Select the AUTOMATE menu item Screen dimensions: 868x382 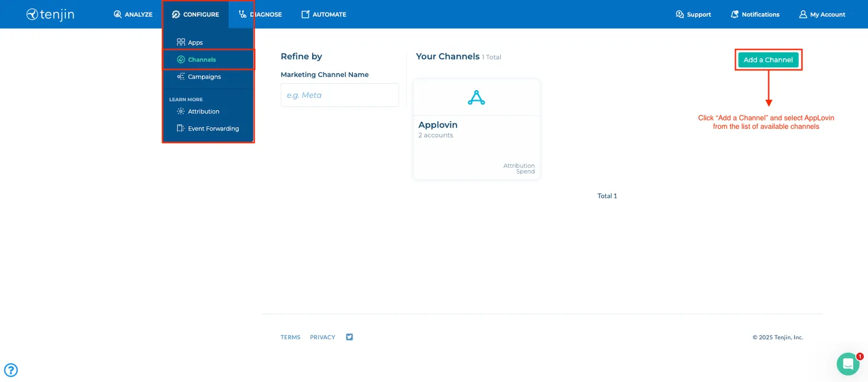point(323,14)
